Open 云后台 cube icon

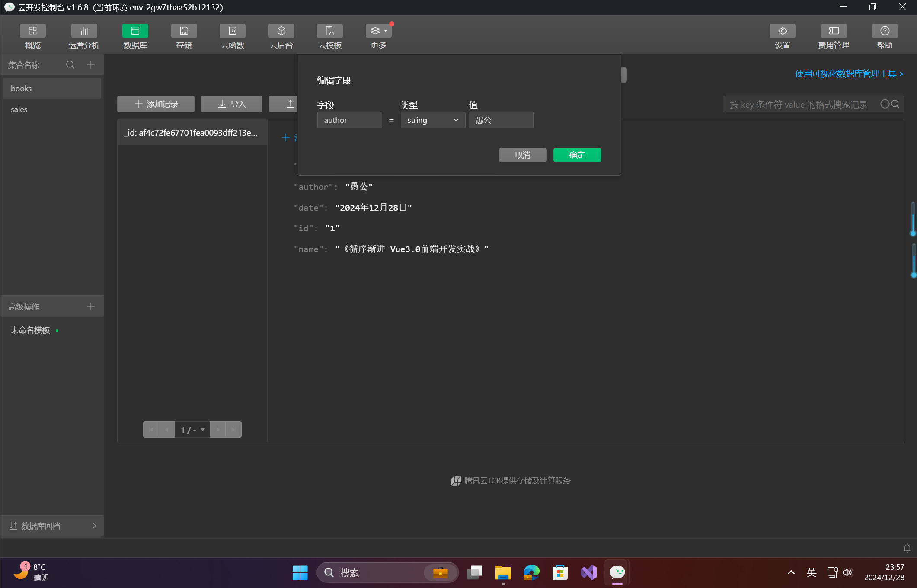281,31
